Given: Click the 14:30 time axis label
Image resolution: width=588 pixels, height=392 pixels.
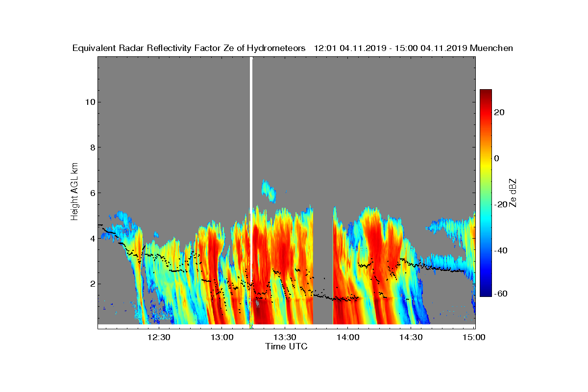Looking at the screenshot, I should coord(411,337).
